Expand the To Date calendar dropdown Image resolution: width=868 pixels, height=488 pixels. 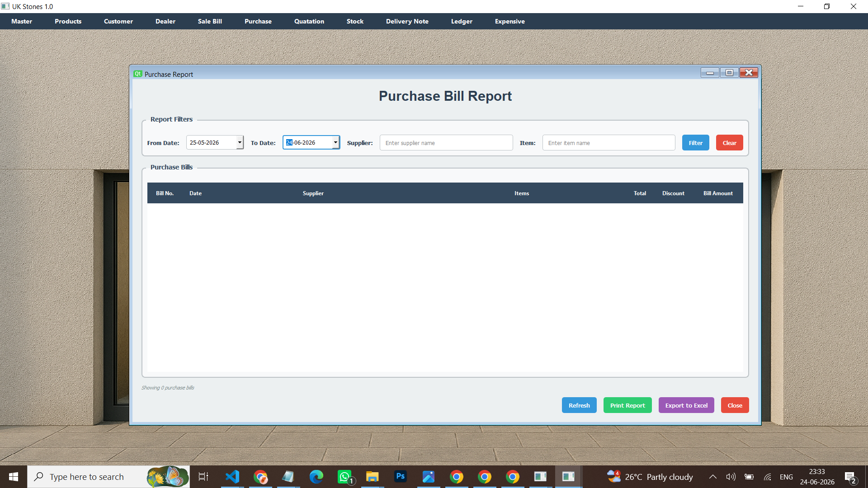[335, 142]
